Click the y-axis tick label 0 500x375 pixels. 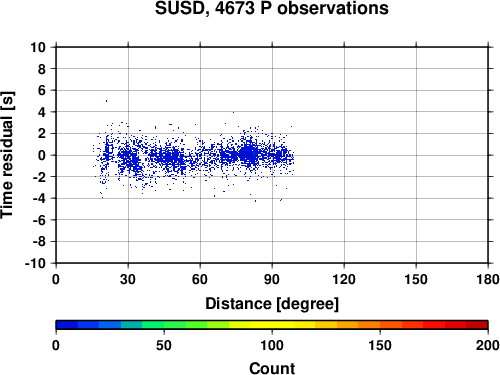click(x=42, y=155)
